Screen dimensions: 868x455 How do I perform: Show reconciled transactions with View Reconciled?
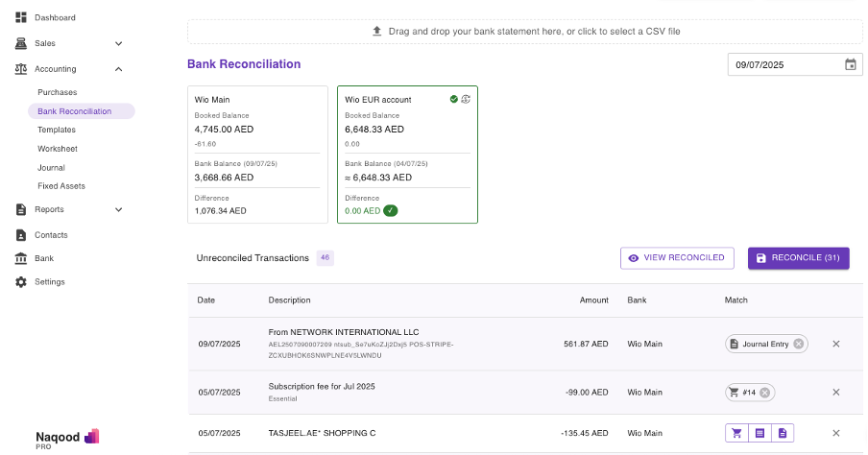[x=678, y=258]
